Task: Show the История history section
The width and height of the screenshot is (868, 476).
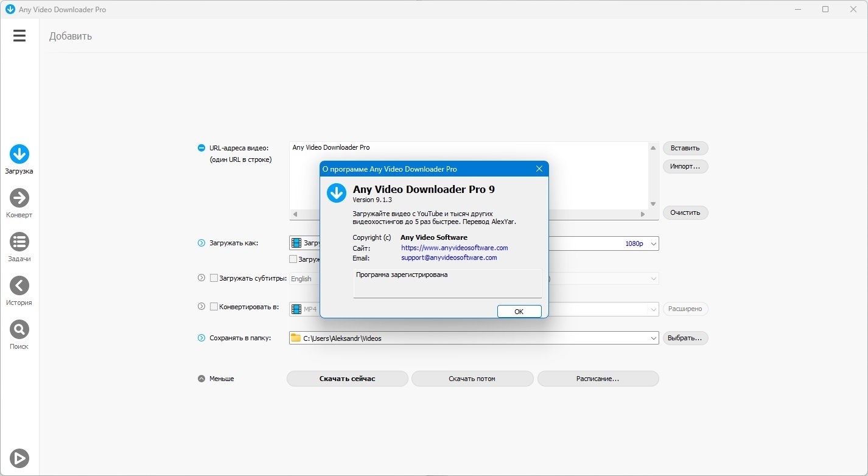Action: (x=19, y=291)
